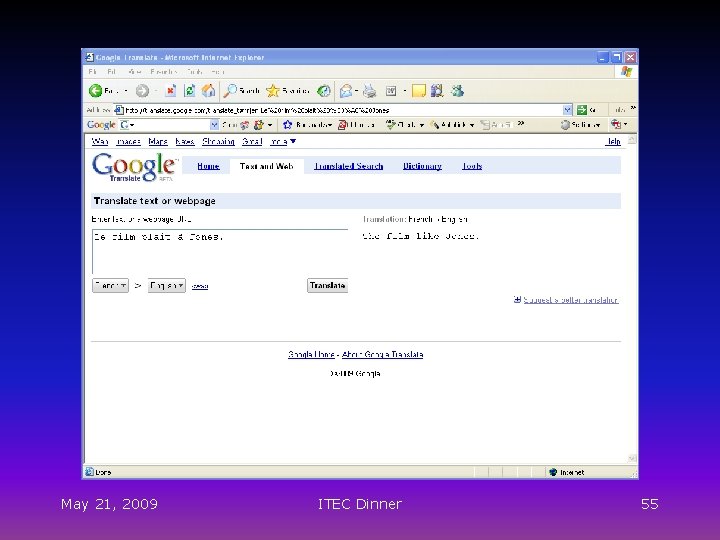This screenshot has height=540, width=720.
Task: Open the Dictionary tab
Action: [422, 166]
